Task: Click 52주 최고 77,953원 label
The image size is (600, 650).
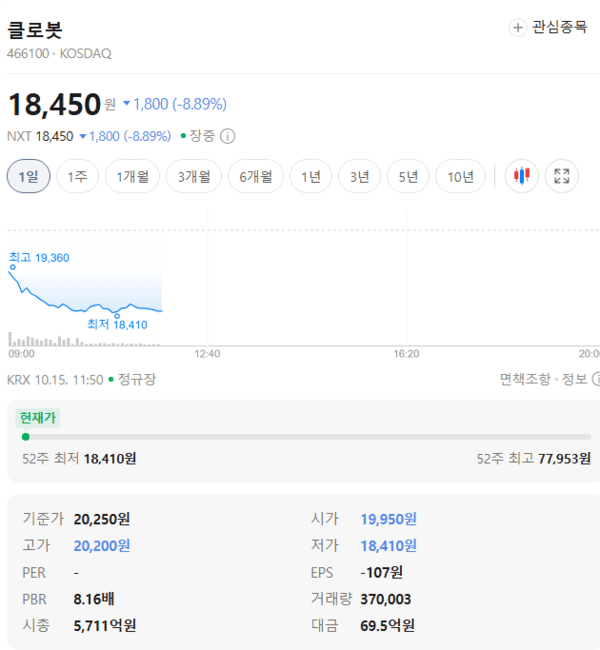Action: [534, 458]
